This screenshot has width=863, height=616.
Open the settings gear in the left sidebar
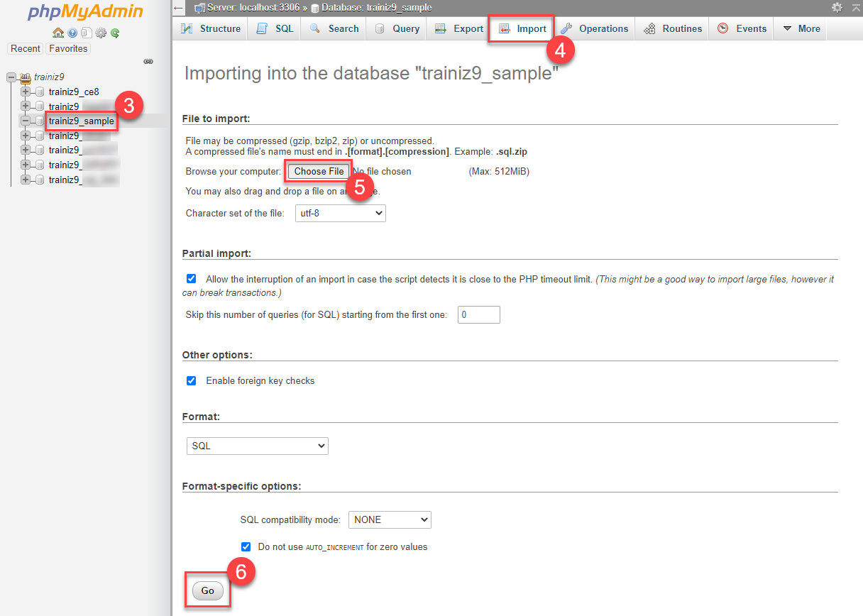coord(101,33)
